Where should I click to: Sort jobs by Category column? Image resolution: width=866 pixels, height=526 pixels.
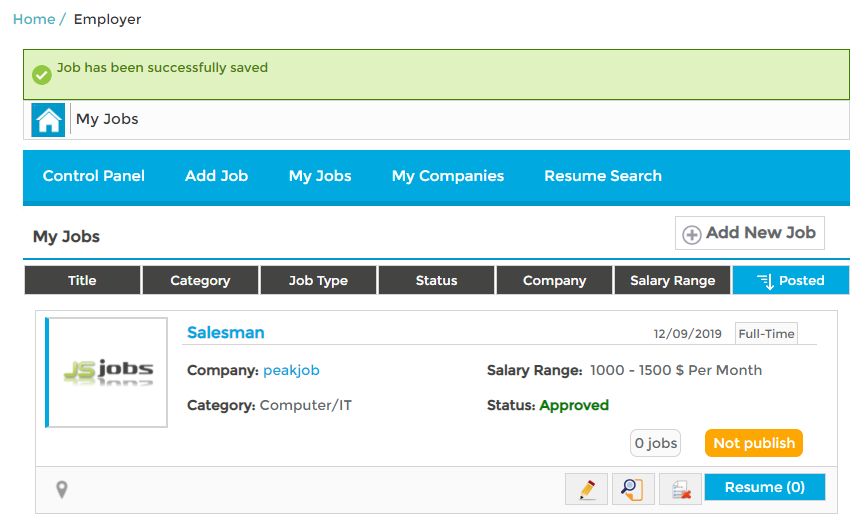coord(200,281)
